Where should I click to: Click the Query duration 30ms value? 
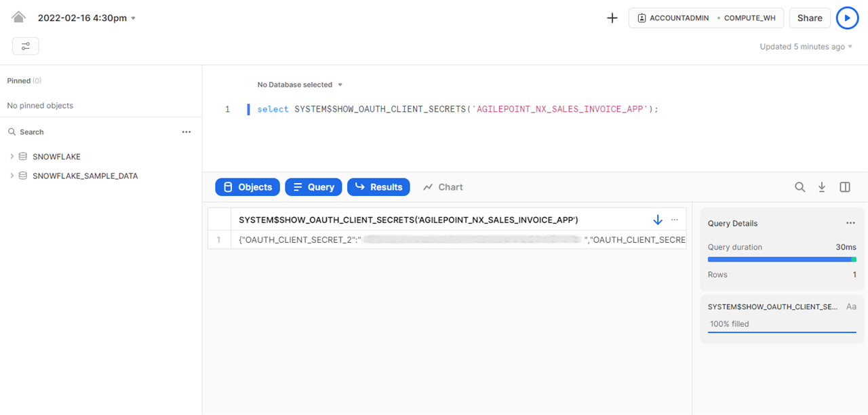point(846,248)
